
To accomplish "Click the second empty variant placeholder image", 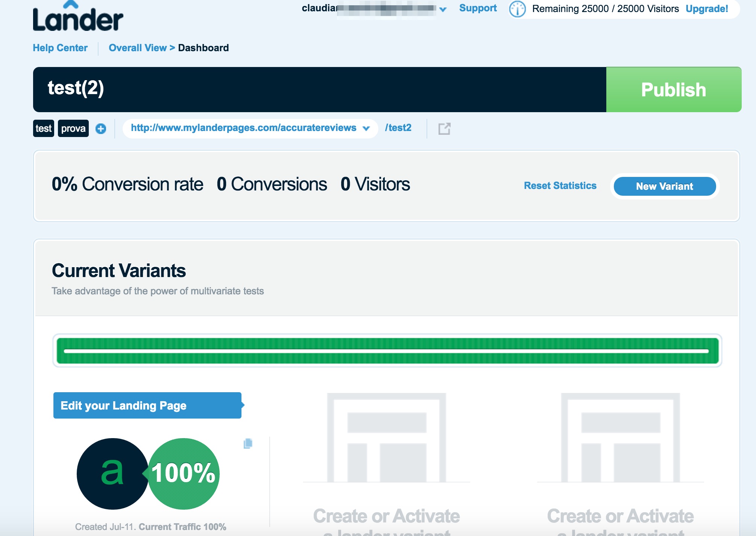I will [x=620, y=438].
